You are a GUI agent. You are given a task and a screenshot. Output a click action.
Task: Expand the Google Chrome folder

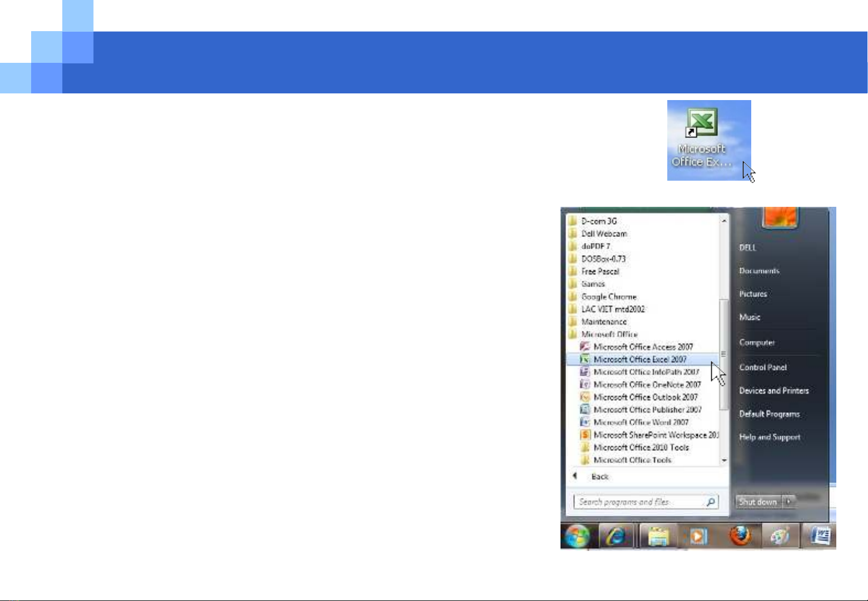pos(608,297)
